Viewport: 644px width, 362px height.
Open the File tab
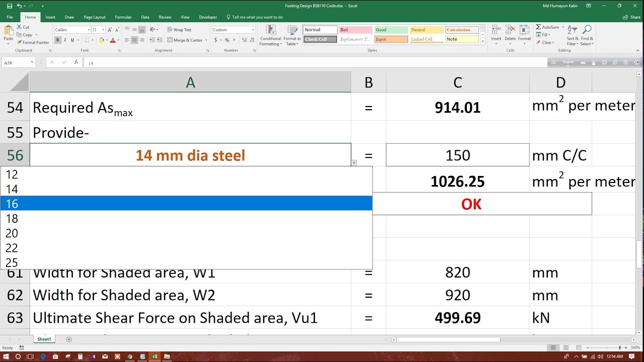click(10, 17)
